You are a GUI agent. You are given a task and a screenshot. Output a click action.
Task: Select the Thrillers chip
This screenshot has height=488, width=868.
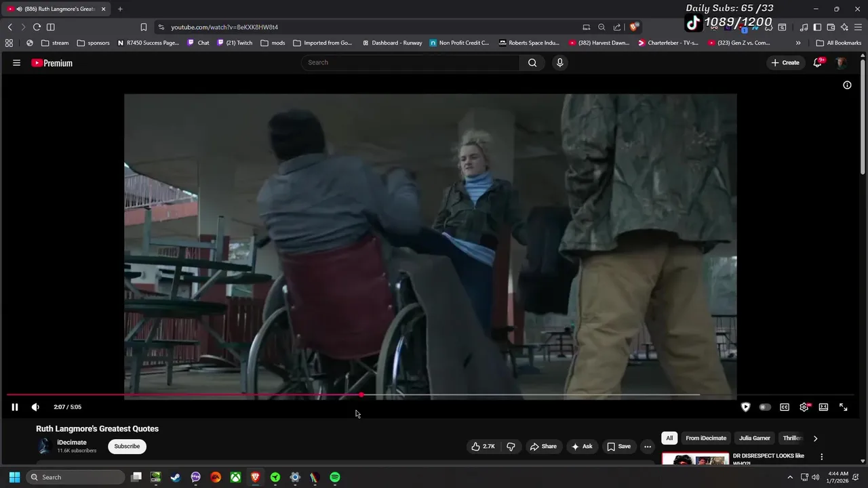pos(792,439)
